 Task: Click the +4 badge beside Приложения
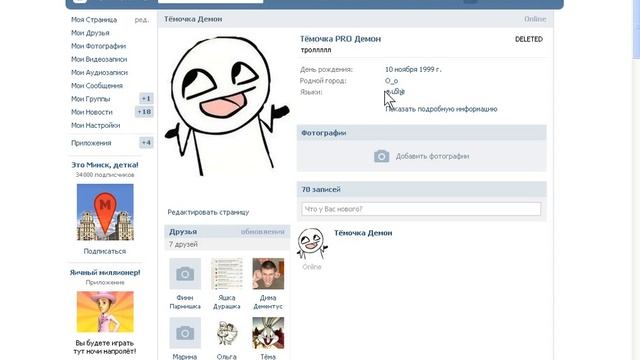146,142
